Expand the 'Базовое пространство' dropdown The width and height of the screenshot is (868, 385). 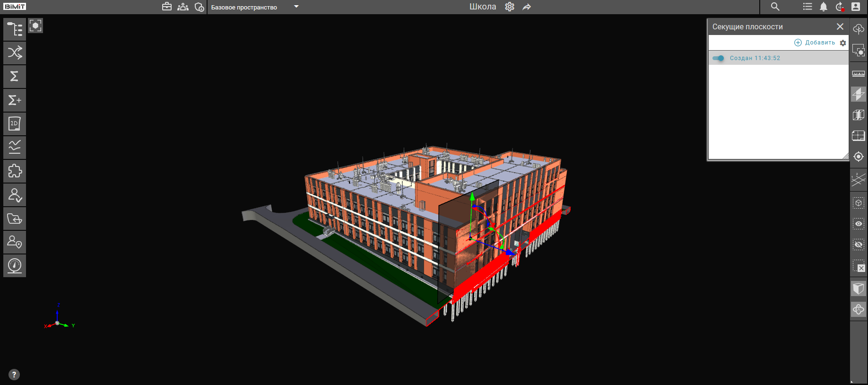(x=296, y=7)
